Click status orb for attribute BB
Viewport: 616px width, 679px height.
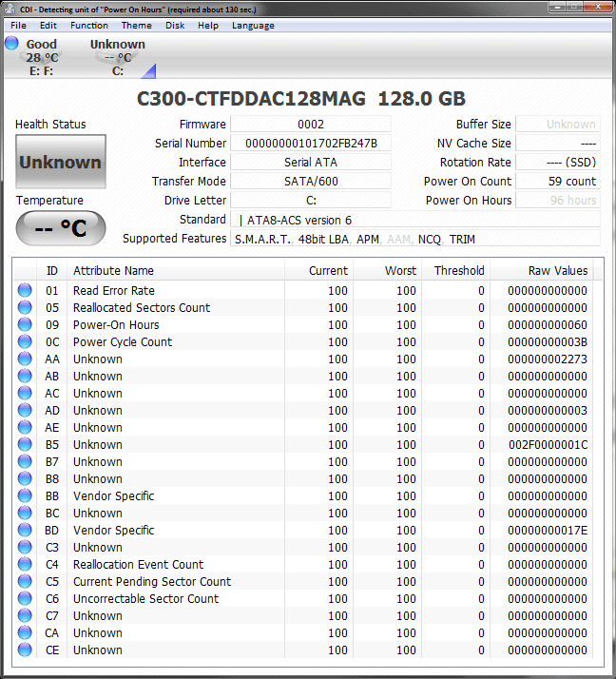click(25, 495)
